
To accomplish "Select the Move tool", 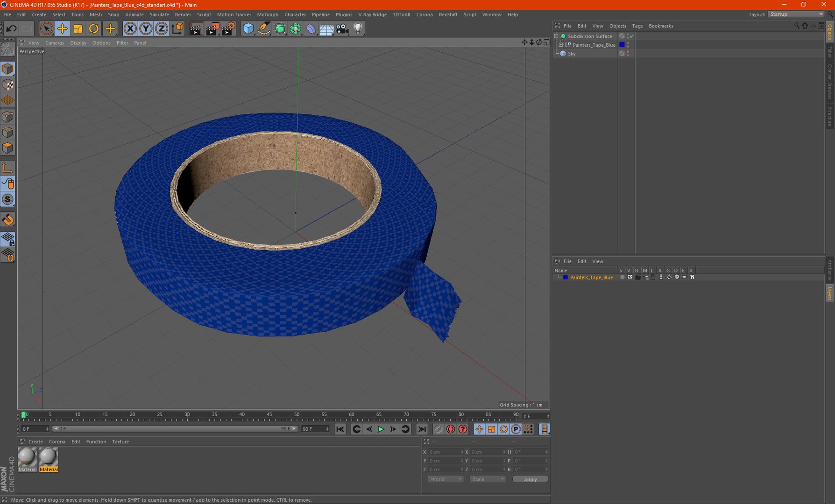I will pos(62,28).
